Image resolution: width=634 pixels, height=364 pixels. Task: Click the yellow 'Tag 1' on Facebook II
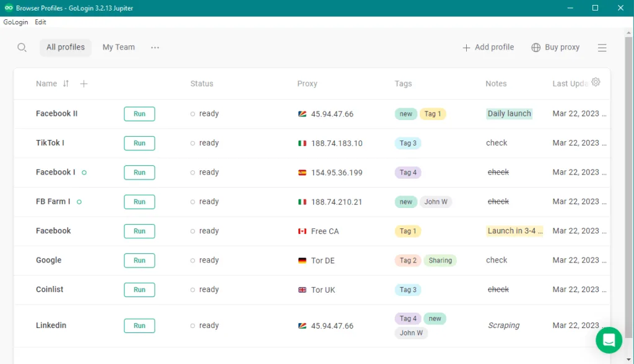point(433,114)
